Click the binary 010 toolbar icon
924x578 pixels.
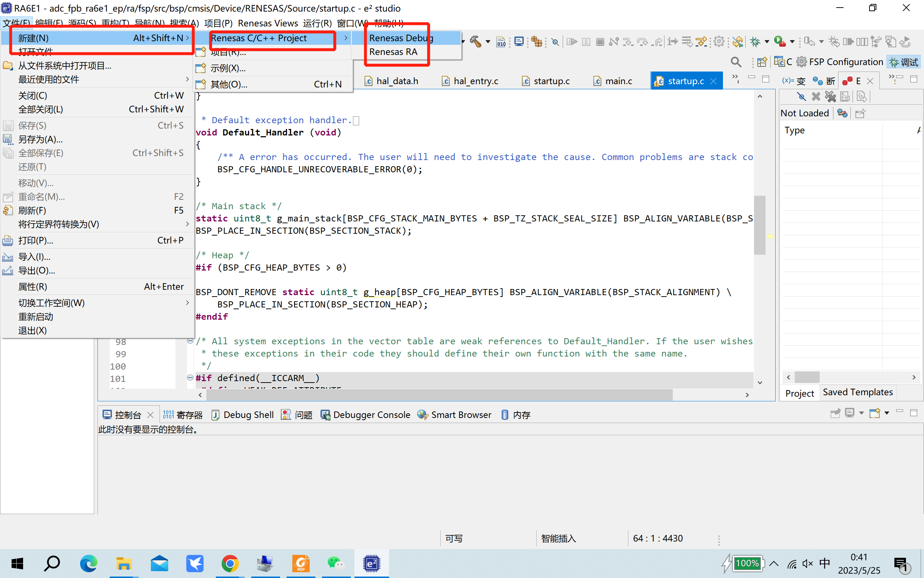[x=501, y=41]
